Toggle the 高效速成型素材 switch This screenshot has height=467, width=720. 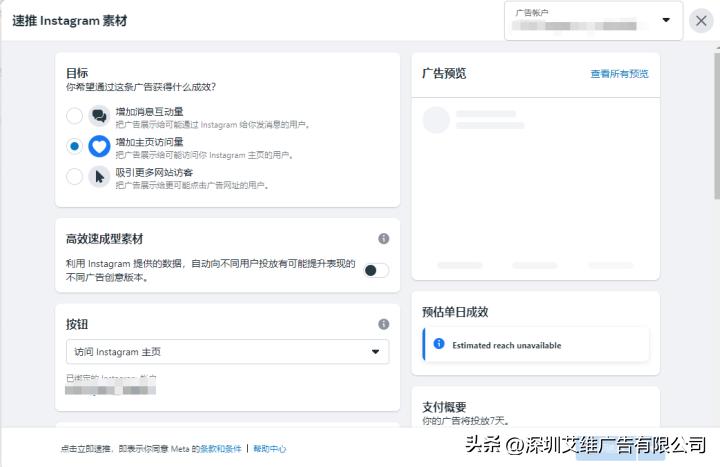pyautogui.click(x=376, y=270)
